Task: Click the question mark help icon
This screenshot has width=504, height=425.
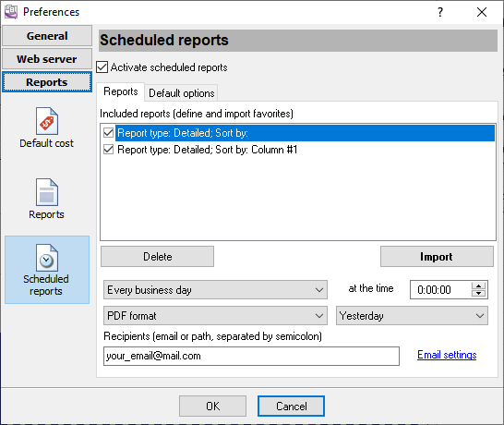Action: point(440,12)
